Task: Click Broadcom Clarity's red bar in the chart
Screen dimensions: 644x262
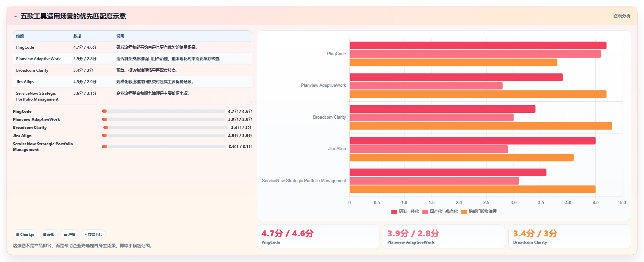Action: (x=442, y=109)
